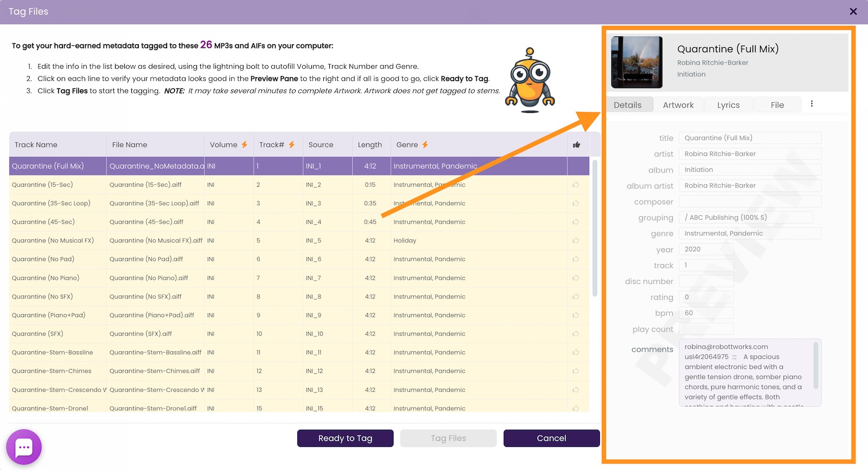This screenshot has height=470, width=868.
Task: Click the empty disc number field
Action: tap(706, 281)
